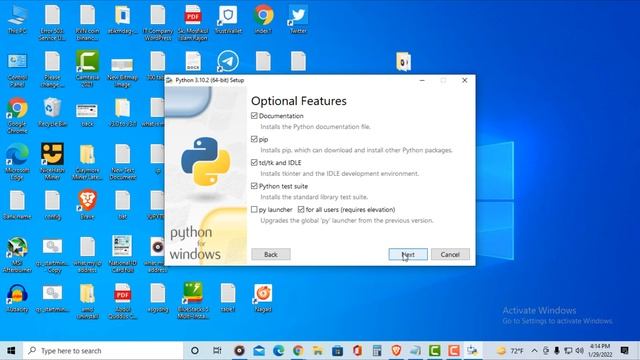The height and width of the screenshot is (360, 640).
Task: Click the taskbar search box
Action: [x=103, y=351]
